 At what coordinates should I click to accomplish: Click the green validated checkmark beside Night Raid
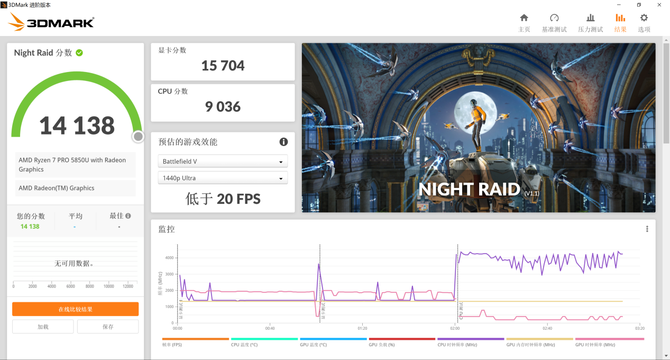click(79, 53)
